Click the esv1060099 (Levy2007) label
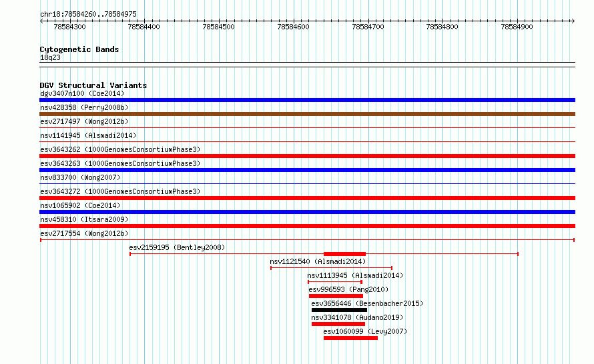Screen dimensions: 594x364 [365, 331]
